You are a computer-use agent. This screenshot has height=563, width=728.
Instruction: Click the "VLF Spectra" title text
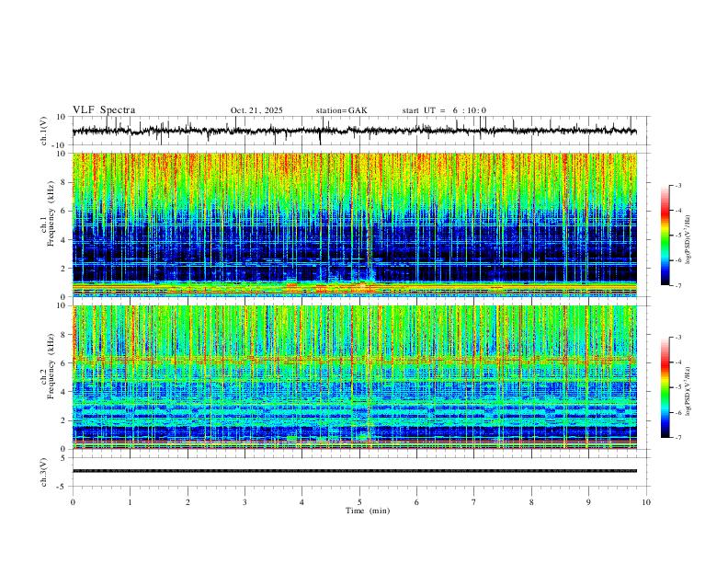104,110
